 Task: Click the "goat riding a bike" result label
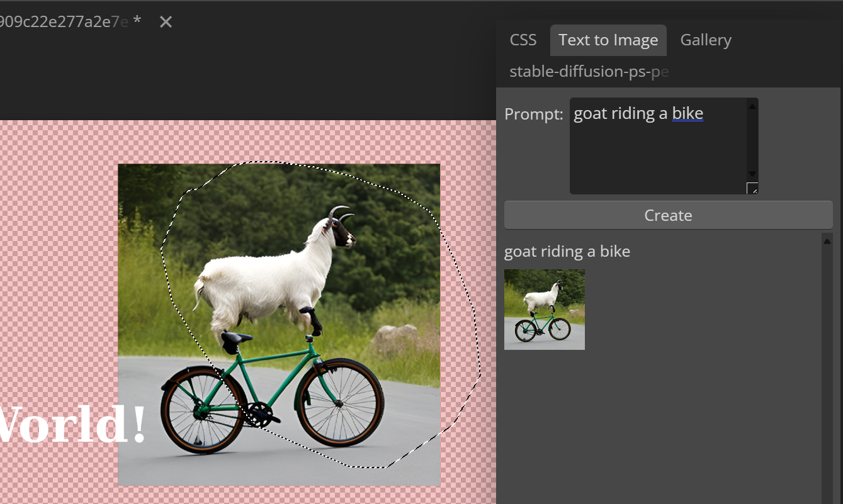click(x=567, y=252)
